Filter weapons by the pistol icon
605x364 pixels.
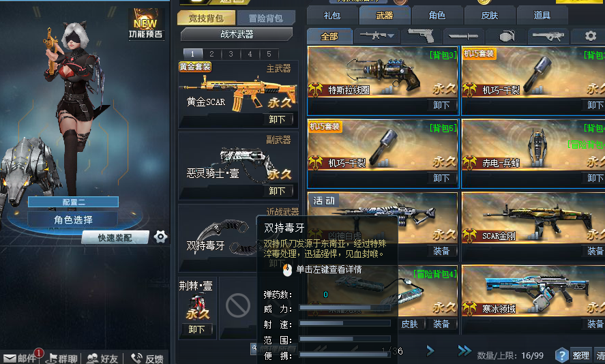(x=421, y=36)
